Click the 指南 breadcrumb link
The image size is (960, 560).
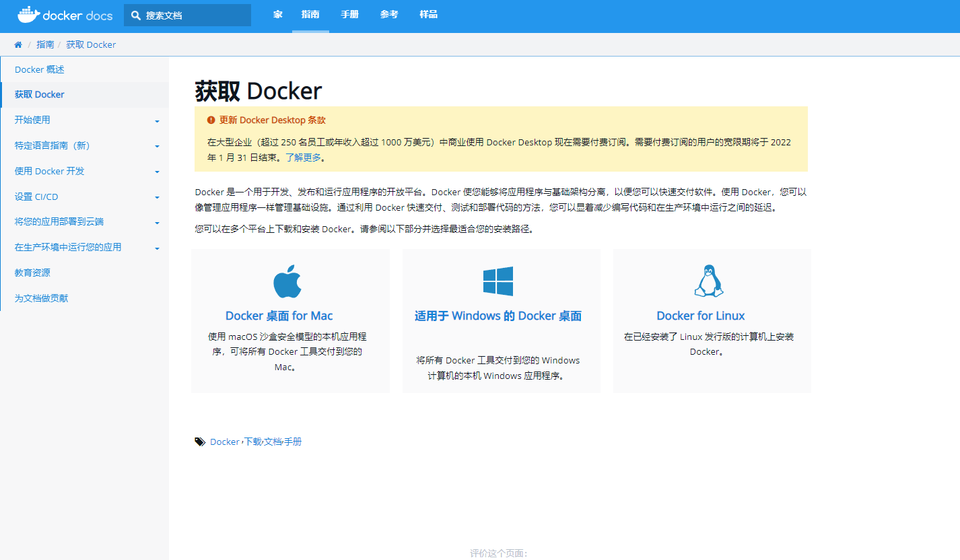[x=45, y=44]
